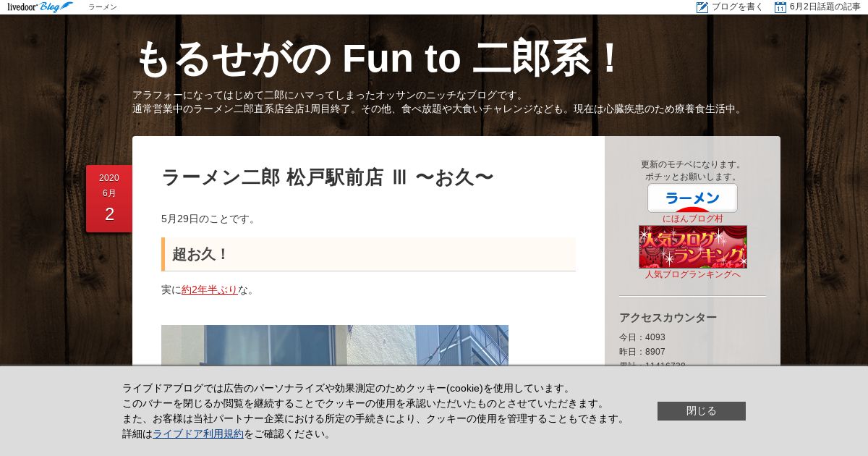The height and width of the screenshot is (456, 868).
Task: Select the 昨日：8907 counter text
Action: click(x=642, y=352)
